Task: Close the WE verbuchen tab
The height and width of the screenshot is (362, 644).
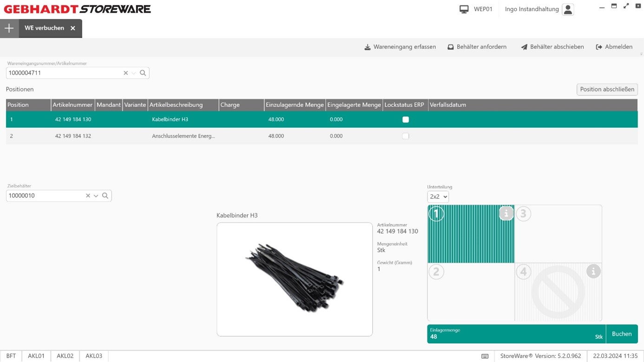Action: 73,28
